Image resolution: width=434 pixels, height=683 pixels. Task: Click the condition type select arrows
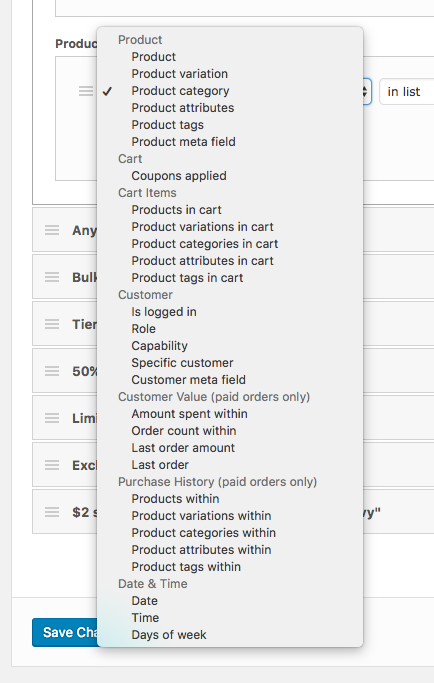click(366, 91)
